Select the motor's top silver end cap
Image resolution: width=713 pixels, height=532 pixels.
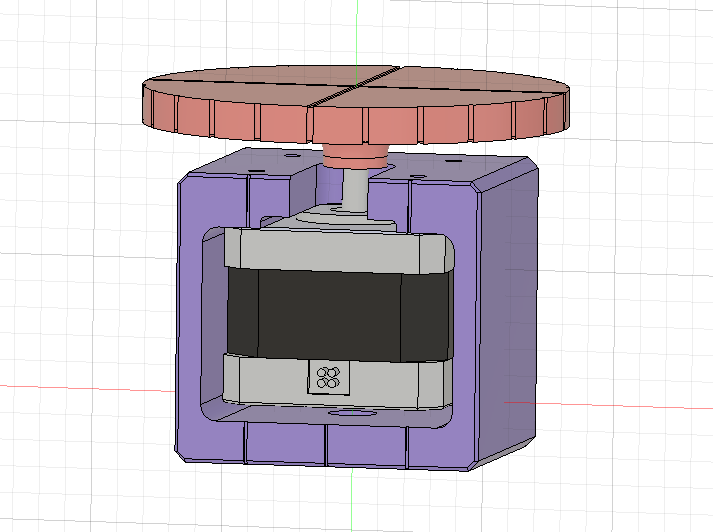pyautogui.click(x=339, y=251)
